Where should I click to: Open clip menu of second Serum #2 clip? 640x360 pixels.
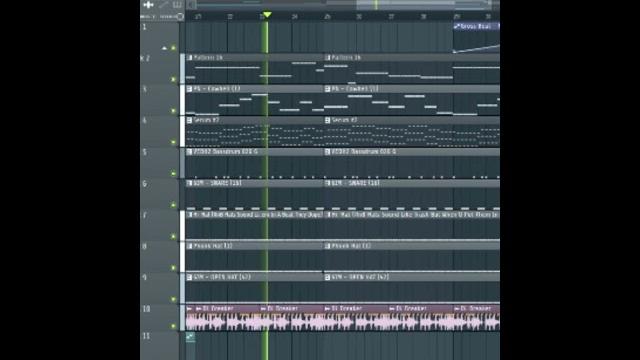pyautogui.click(x=327, y=120)
